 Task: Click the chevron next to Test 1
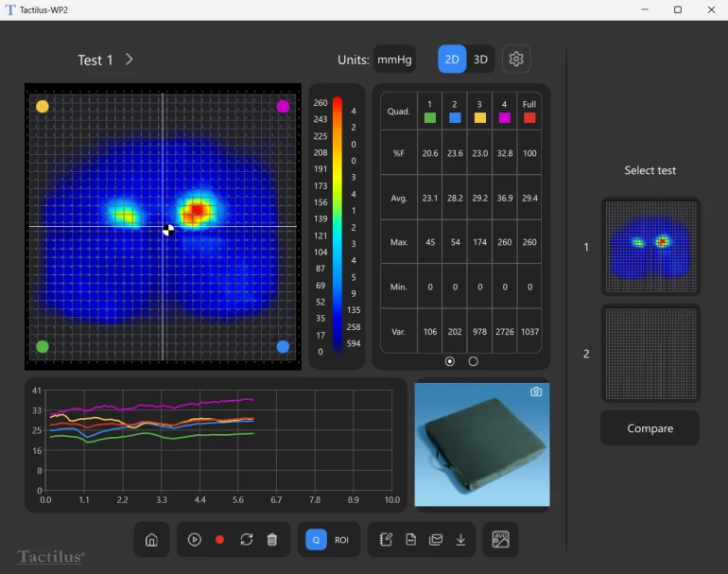pos(130,60)
